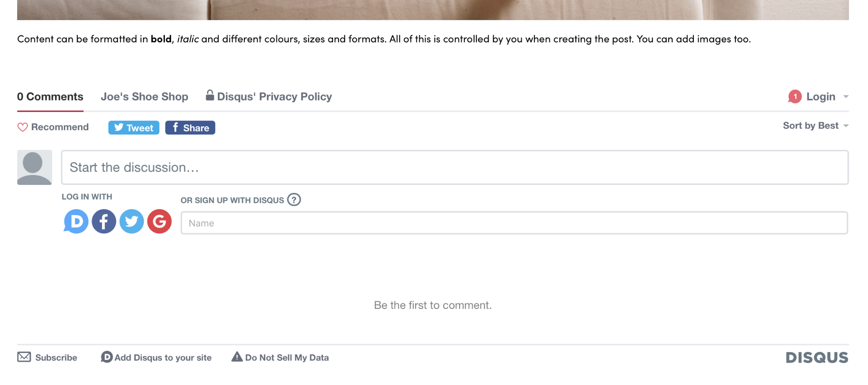Click the grey user avatar placeholder

(34, 167)
